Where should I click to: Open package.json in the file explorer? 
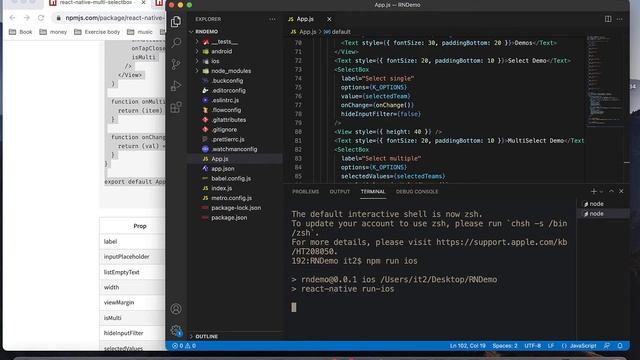235,218
